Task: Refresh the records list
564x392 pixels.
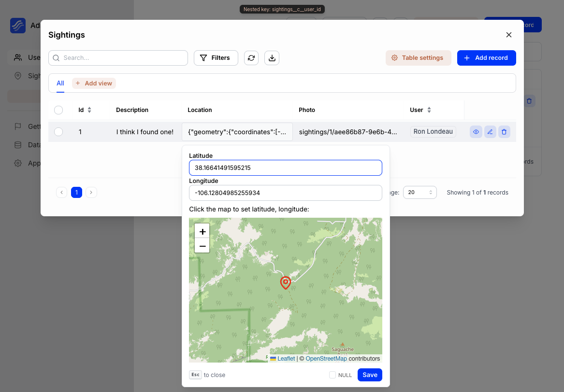Action: pyautogui.click(x=251, y=58)
